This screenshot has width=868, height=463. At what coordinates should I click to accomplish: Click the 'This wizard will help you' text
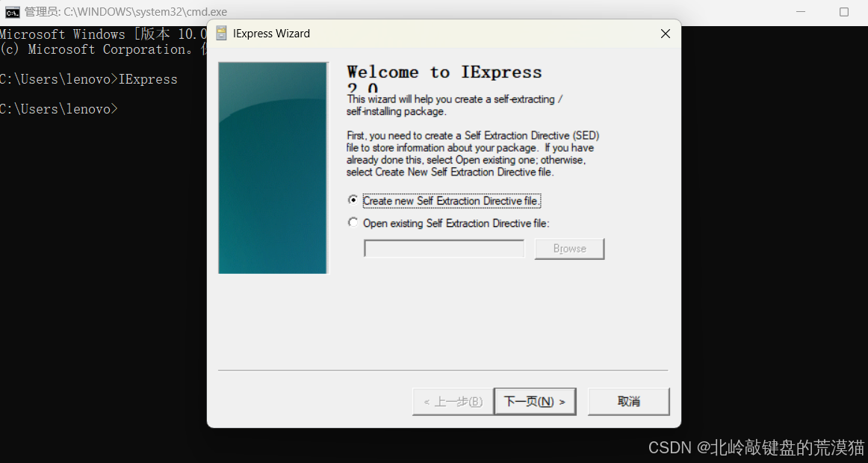[454, 105]
